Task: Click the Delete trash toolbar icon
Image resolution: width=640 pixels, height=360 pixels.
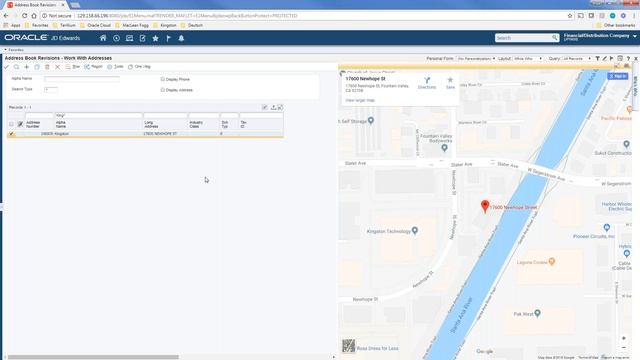Action: pyautogui.click(x=47, y=67)
